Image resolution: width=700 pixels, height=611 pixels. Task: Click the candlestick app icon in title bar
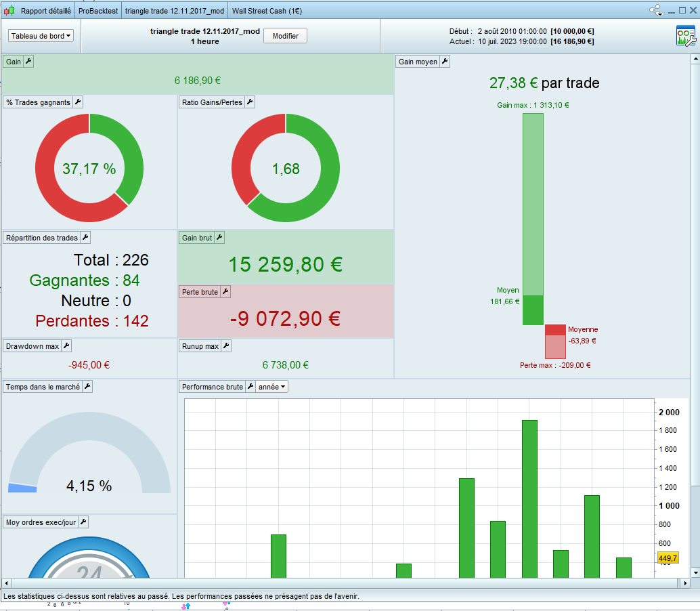point(9,10)
